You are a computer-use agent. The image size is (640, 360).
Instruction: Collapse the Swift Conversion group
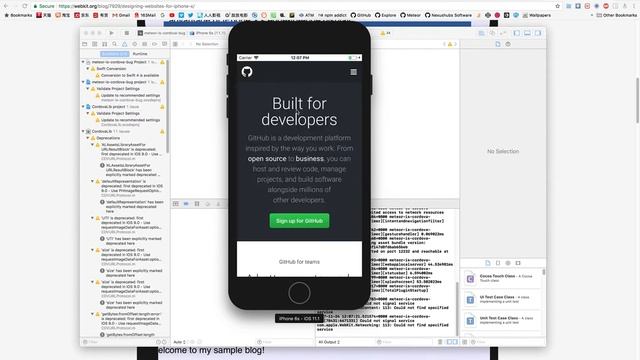pos(88,69)
